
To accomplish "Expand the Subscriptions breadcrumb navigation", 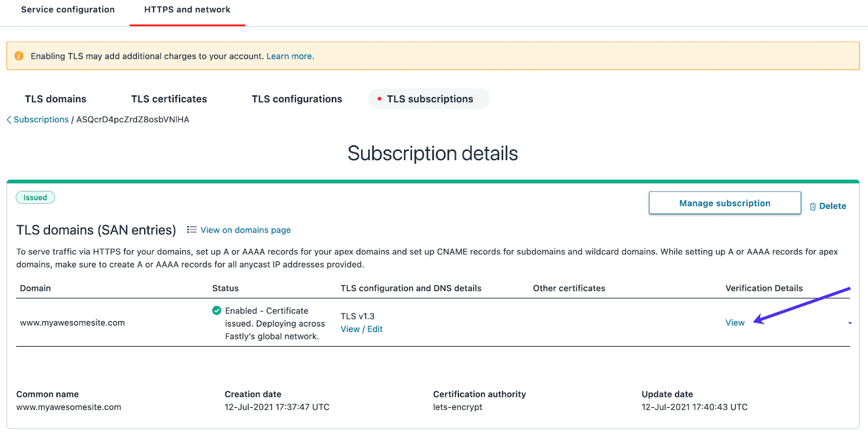I will pos(41,119).
